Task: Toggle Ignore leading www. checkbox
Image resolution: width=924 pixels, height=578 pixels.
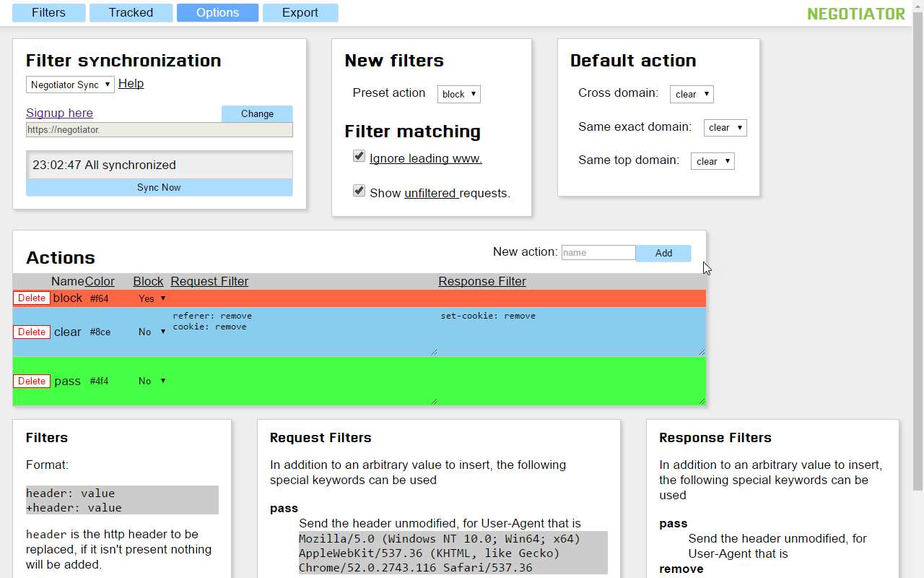Action: coord(359,156)
